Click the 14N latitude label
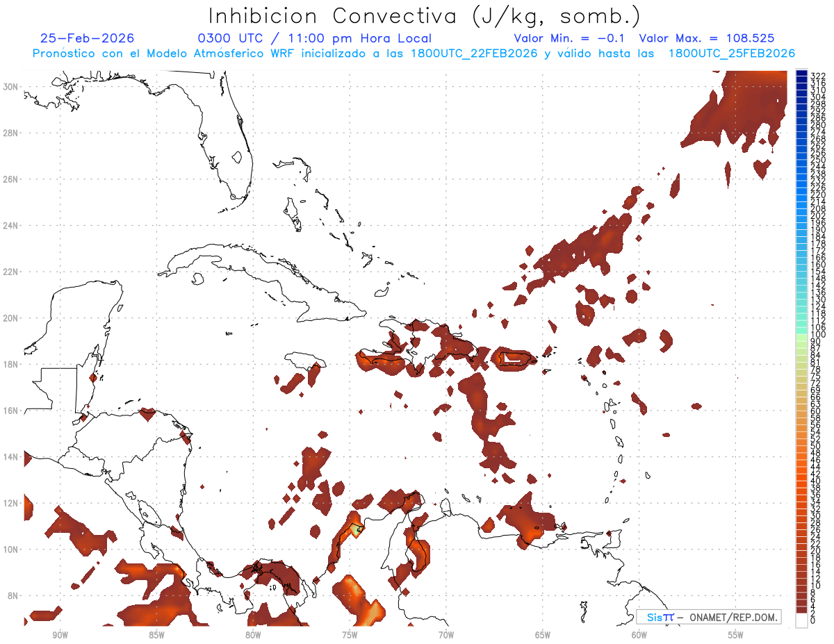 11,456
